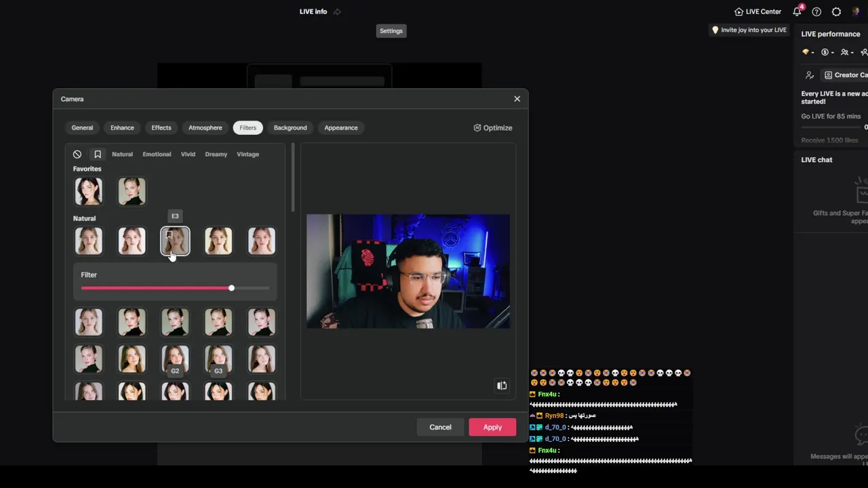Open the profile avatar menu
Image resolution: width=868 pixels, height=488 pixels.
pos(856,12)
